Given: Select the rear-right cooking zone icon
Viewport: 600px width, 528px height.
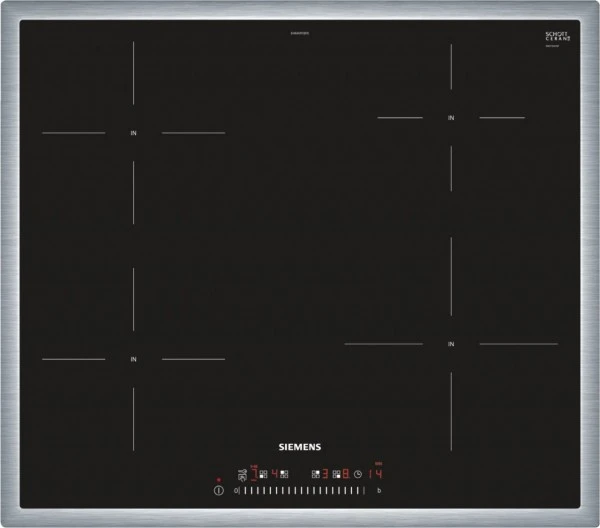Looking at the screenshot, I should point(315,474).
